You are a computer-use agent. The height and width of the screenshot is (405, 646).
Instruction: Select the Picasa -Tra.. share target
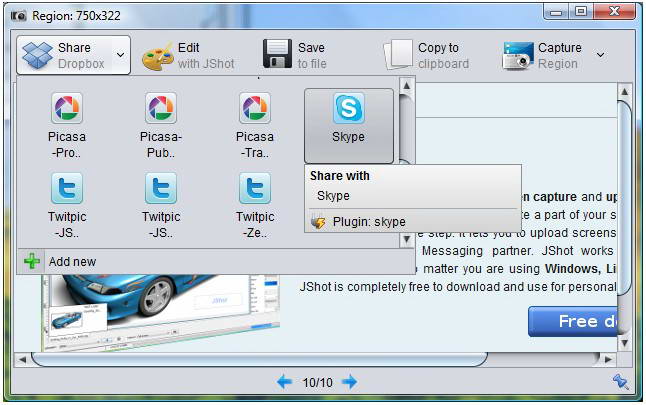(x=255, y=126)
